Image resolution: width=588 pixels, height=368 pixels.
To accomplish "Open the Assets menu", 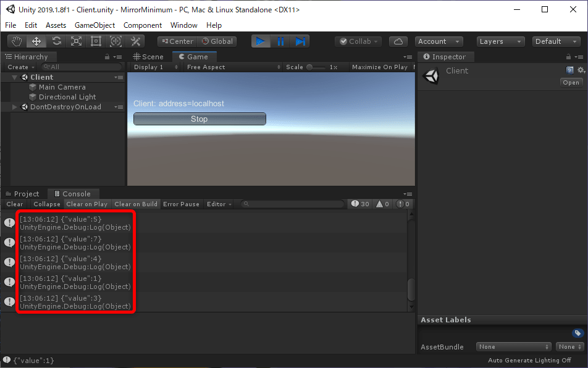I will coord(56,25).
